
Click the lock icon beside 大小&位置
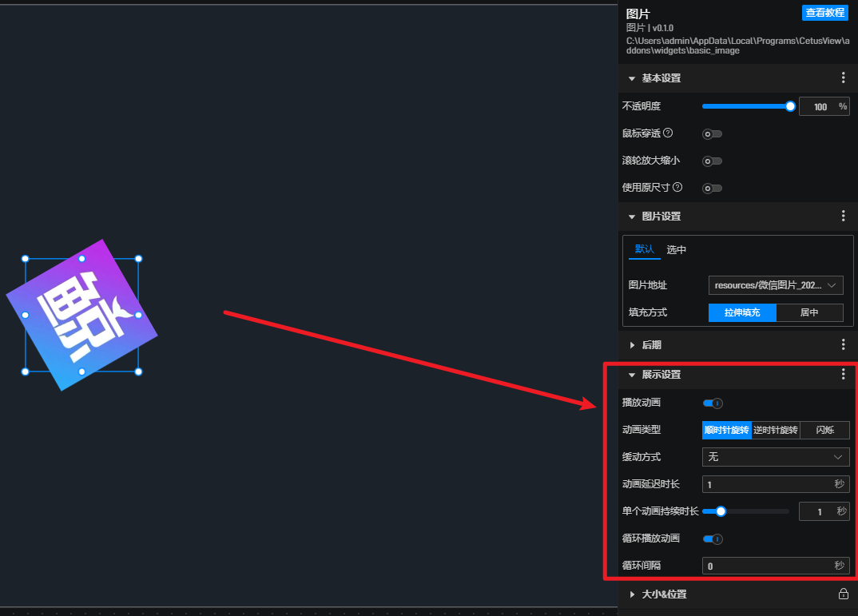tap(843, 594)
